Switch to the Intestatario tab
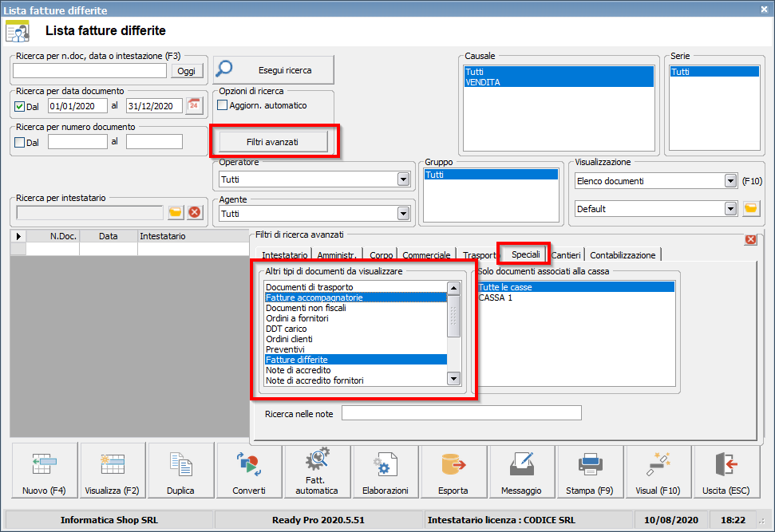The image size is (775, 532). pyautogui.click(x=284, y=255)
